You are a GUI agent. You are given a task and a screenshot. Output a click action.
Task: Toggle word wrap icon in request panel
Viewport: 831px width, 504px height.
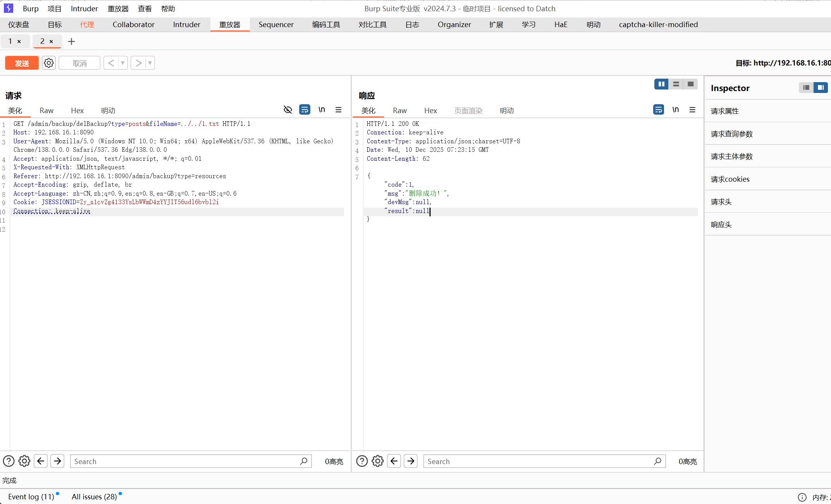pos(305,110)
